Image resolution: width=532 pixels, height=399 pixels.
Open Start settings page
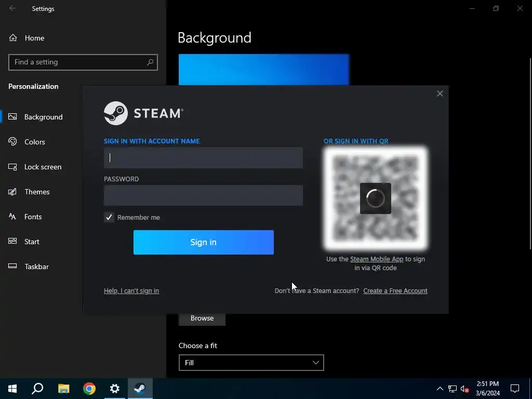pyautogui.click(x=32, y=242)
